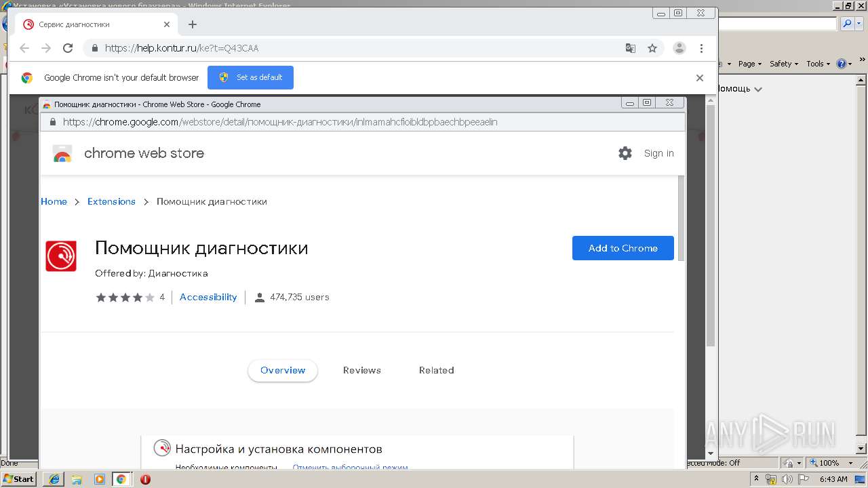The height and width of the screenshot is (488, 868).
Task: Click the 474,735 users text
Action: 300,297
